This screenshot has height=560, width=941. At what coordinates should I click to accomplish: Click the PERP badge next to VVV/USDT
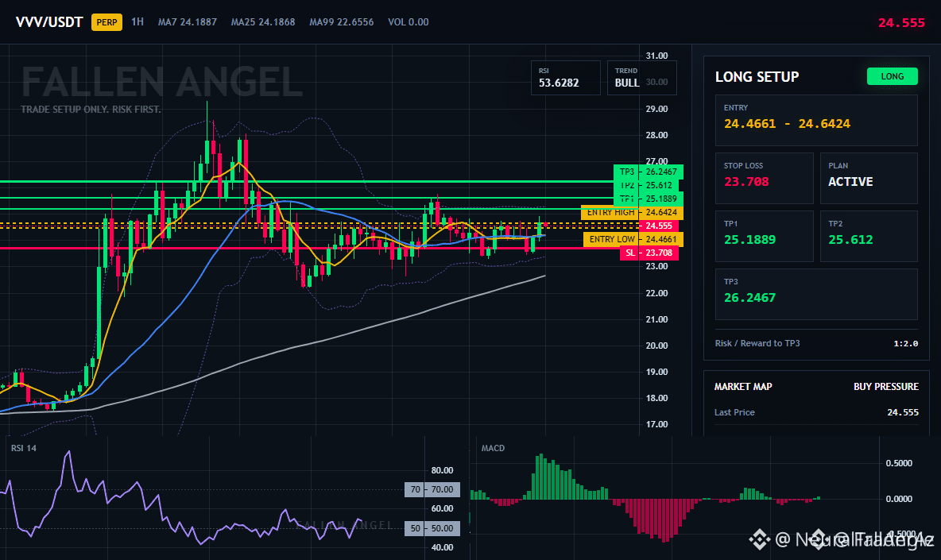(106, 22)
